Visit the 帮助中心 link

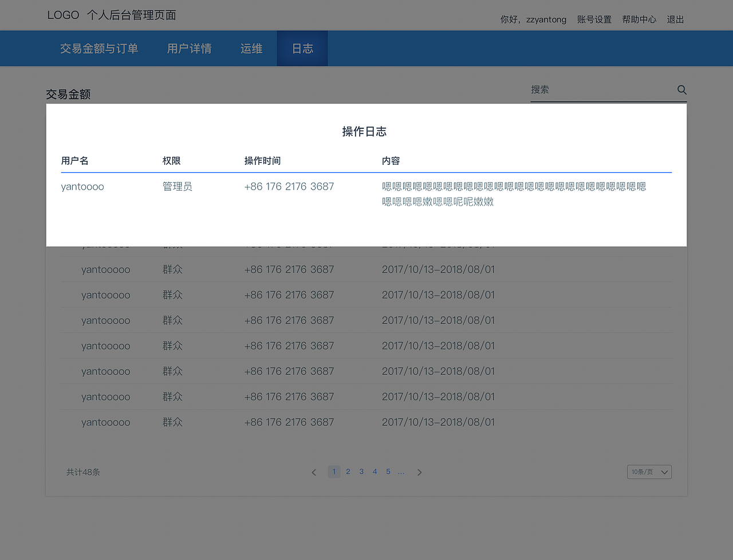639,19
